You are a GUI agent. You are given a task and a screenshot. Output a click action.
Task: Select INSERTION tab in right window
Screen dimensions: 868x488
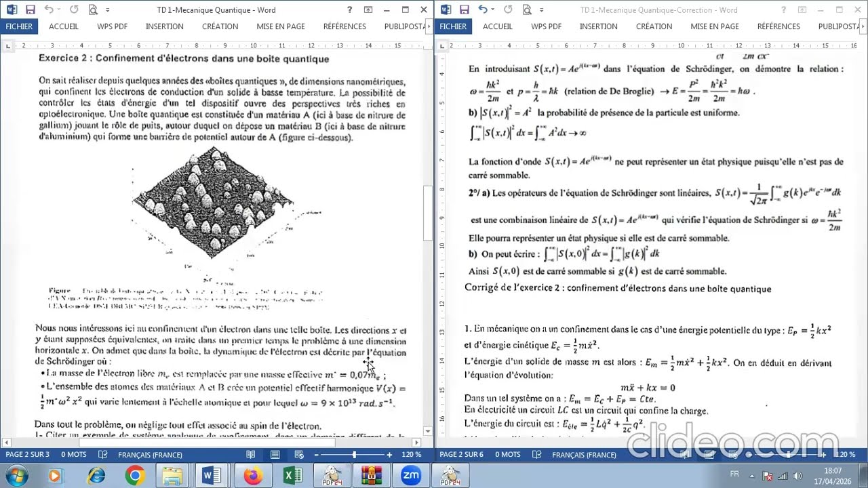(x=599, y=26)
